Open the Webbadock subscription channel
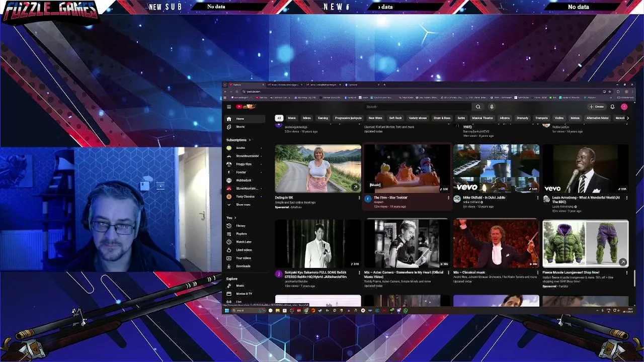The width and height of the screenshot is (644, 362). point(245,180)
